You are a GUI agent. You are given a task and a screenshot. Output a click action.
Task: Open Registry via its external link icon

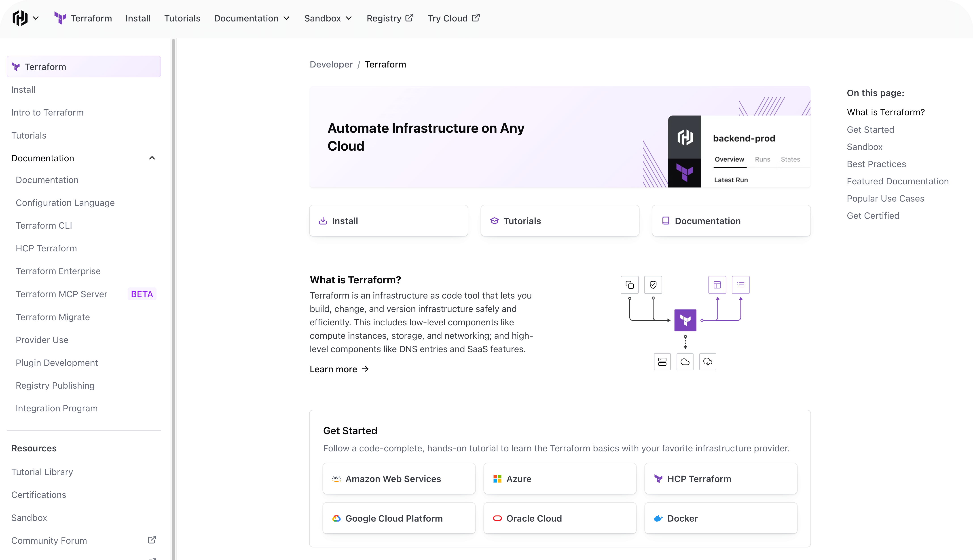[409, 17]
